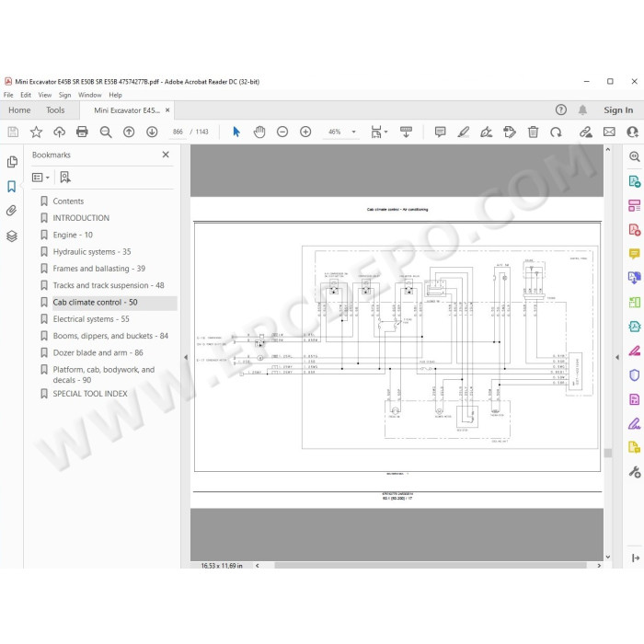View notifications bell icon
Screen dimensions: 644x644
click(x=582, y=109)
